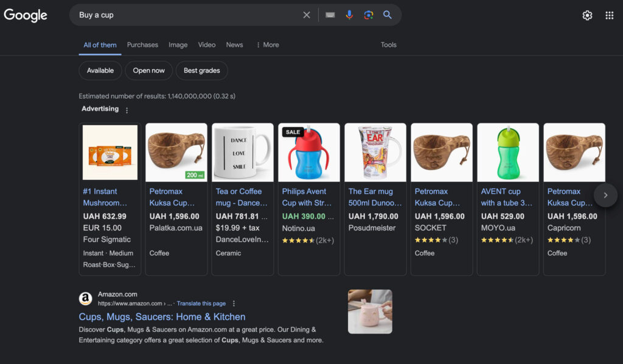Open the three-dot menu next to Translate this page
623x364 pixels.
[x=234, y=304]
